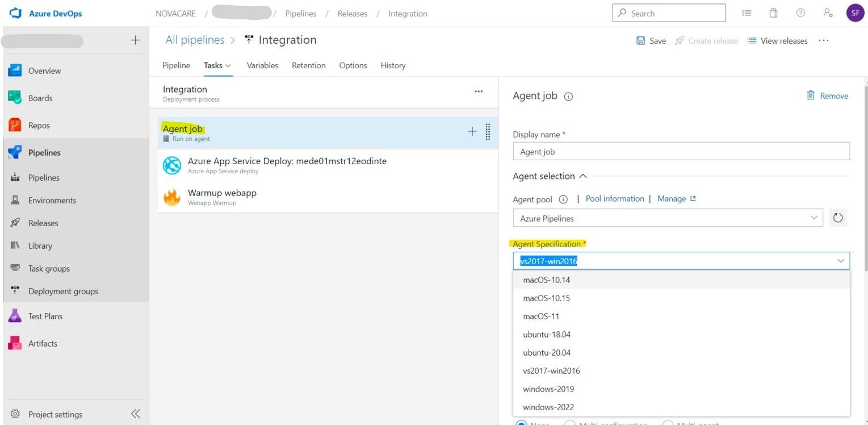This screenshot has height=425, width=868.
Task: Click the Azure DevOps logo icon
Action: coord(15,13)
